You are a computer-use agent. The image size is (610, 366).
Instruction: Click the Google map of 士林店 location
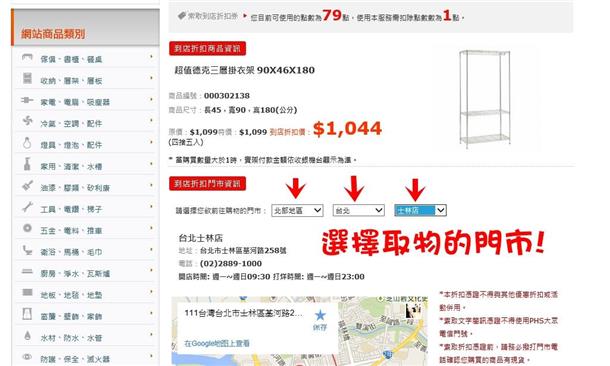coord(300,331)
